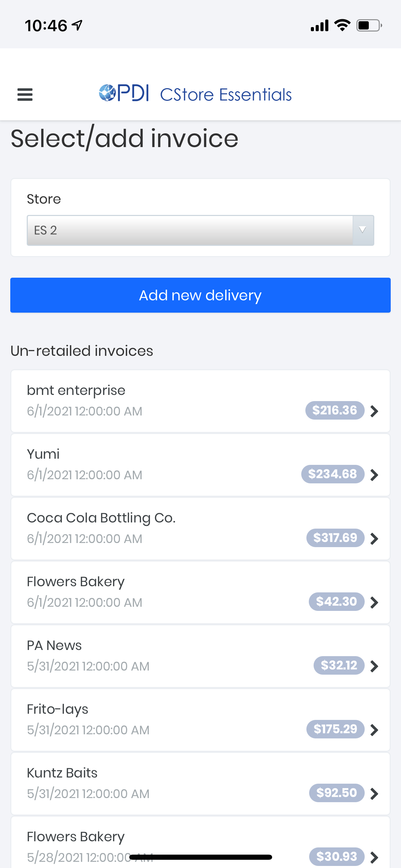Tap the $234.68 Yumi amount badge

click(x=332, y=474)
